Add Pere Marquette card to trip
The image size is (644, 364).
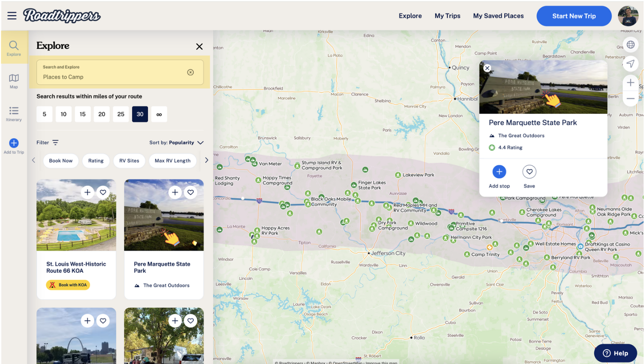pos(175,192)
